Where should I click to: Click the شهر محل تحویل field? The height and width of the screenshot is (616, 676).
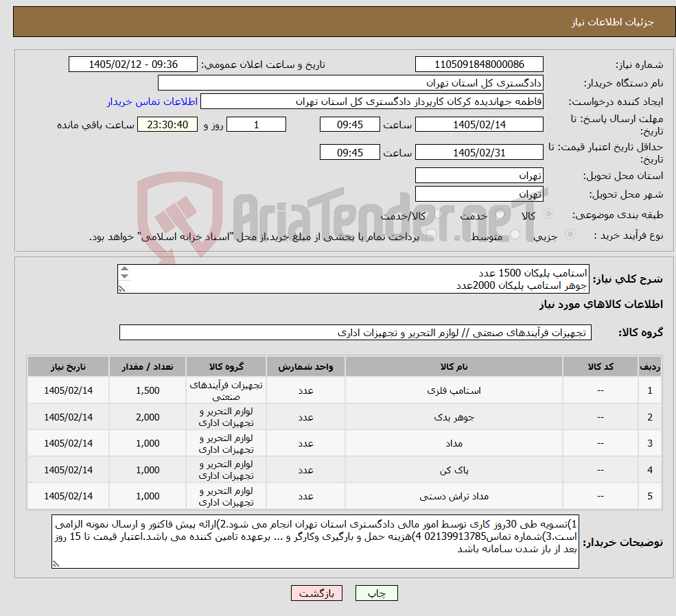[479, 194]
